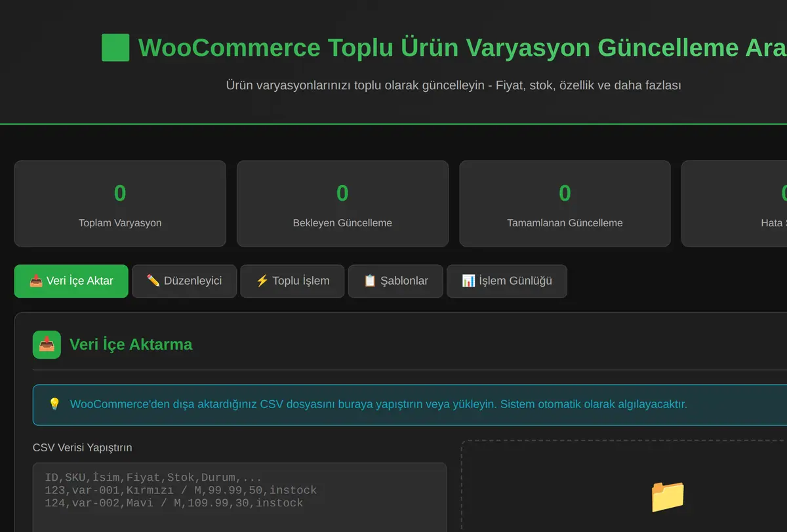Click the 'Veri İçe Aktarma' section heading
The height and width of the screenshot is (532, 787).
click(131, 344)
